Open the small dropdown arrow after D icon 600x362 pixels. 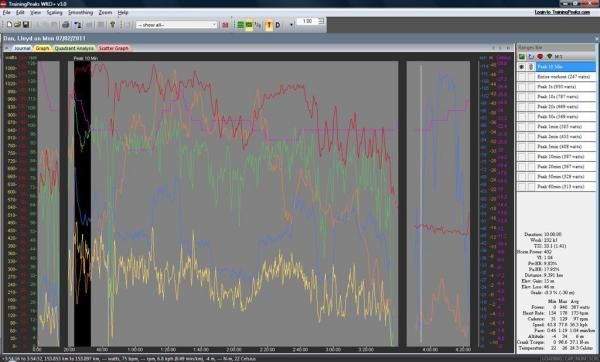tap(291, 25)
